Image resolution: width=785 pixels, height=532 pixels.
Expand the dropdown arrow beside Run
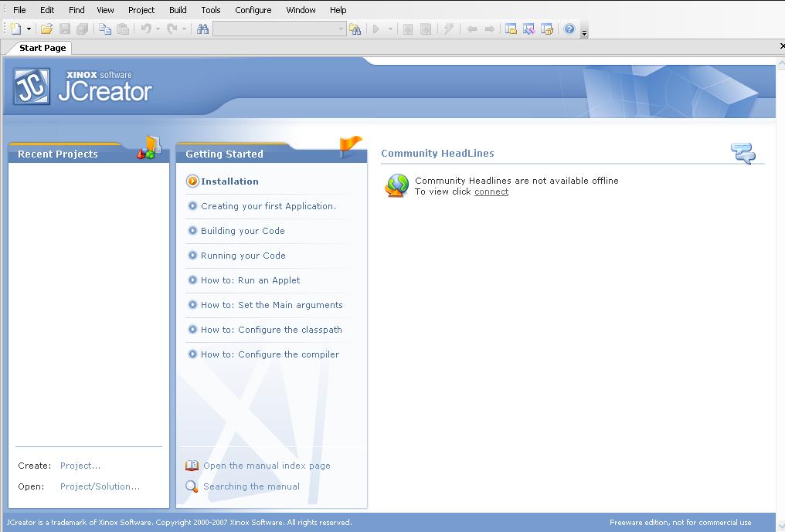click(x=390, y=29)
